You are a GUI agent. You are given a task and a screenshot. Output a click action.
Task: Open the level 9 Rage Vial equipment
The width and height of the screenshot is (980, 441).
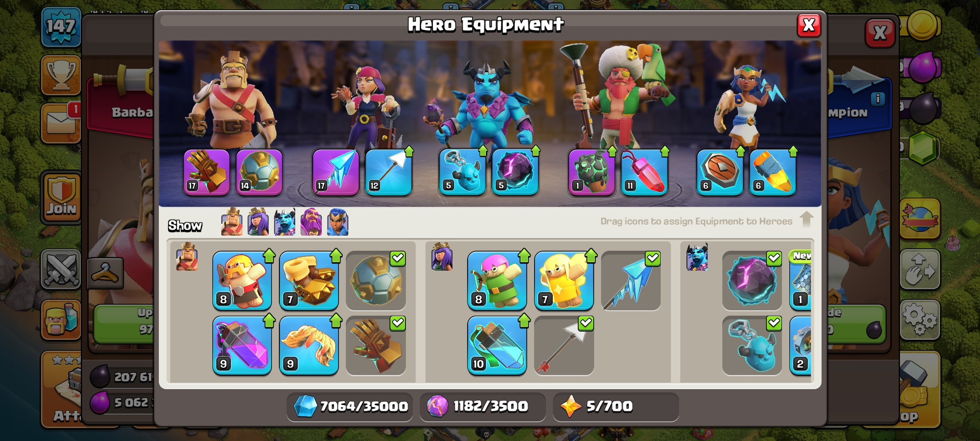242,345
